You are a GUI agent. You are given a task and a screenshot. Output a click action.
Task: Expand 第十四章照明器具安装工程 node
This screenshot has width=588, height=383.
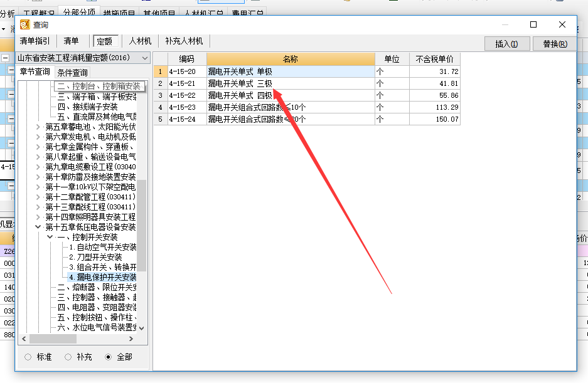[x=38, y=217]
